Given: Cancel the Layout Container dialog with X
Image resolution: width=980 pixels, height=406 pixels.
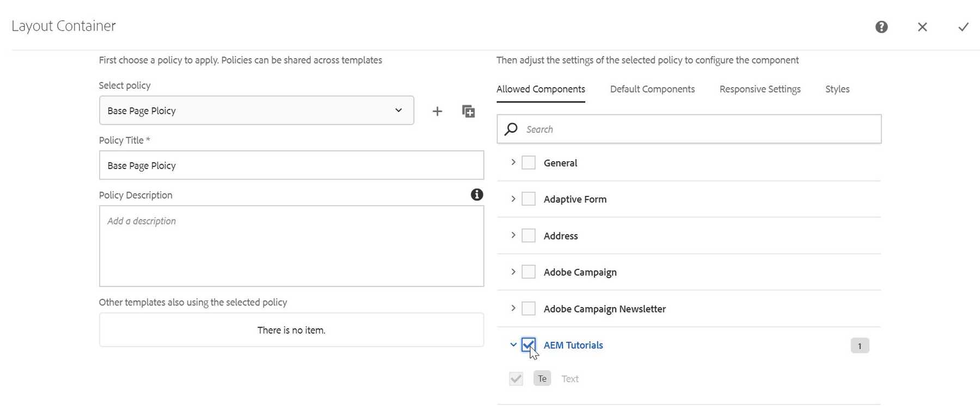Looking at the screenshot, I should [x=922, y=27].
